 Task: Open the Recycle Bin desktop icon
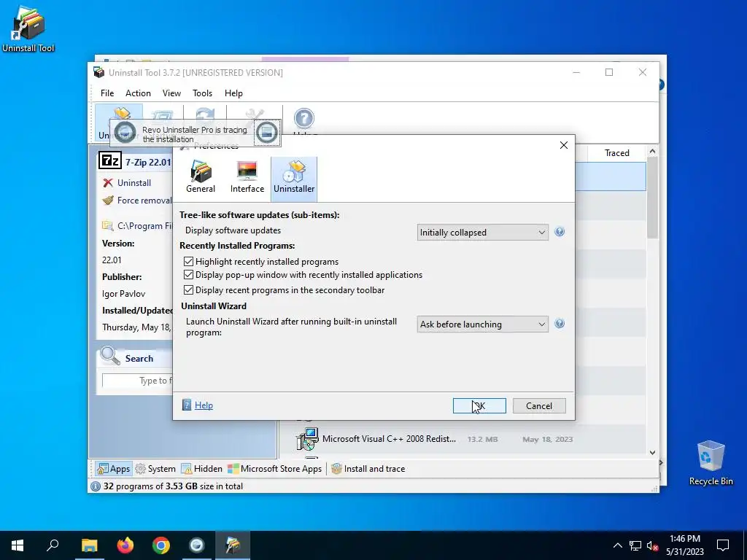[x=711, y=463]
